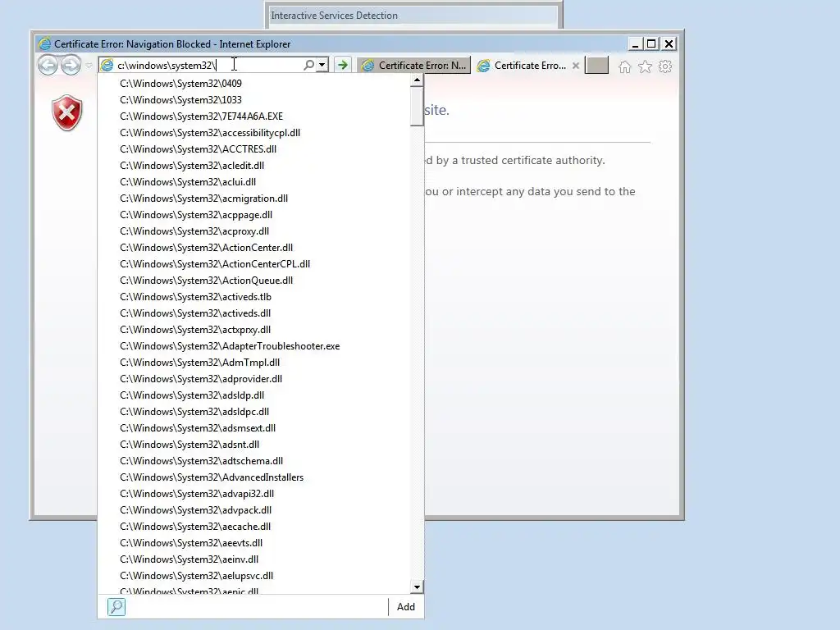The height and width of the screenshot is (630, 840).
Task: Select C:\Windows\System32\0409 suggestion
Action: [x=253, y=84]
